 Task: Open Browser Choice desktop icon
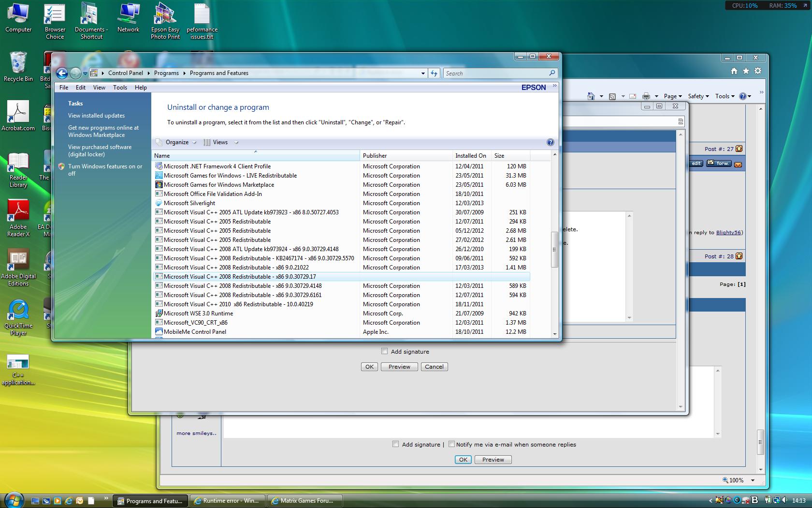click(55, 22)
